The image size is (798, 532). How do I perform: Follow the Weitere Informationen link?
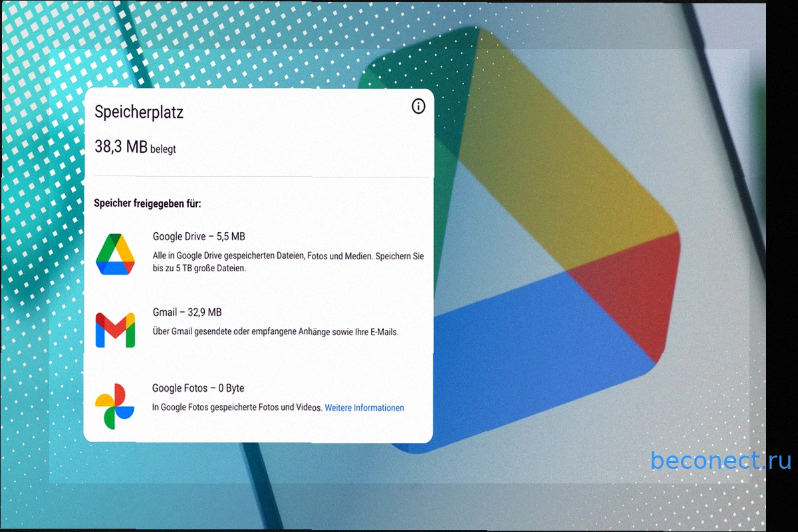pos(364,408)
